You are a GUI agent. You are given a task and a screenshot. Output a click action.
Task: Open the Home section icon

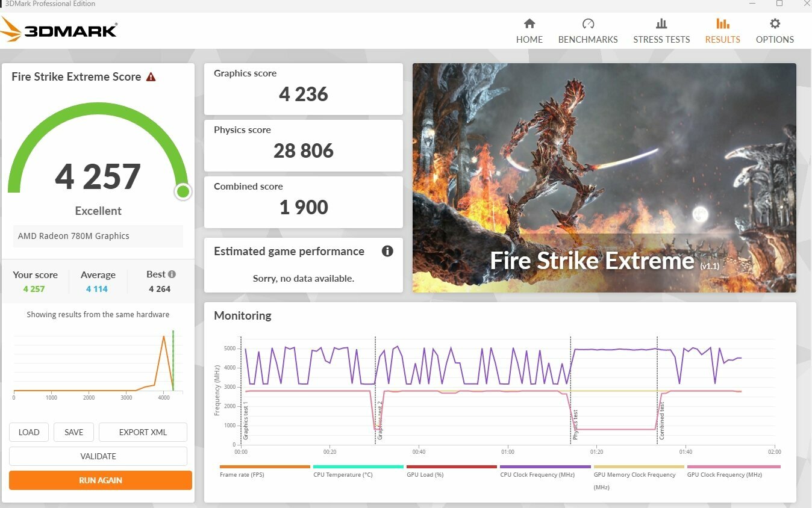529,23
